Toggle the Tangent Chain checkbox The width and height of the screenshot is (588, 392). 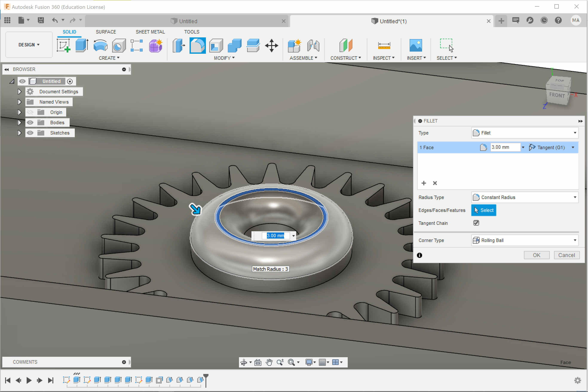pos(476,223)
